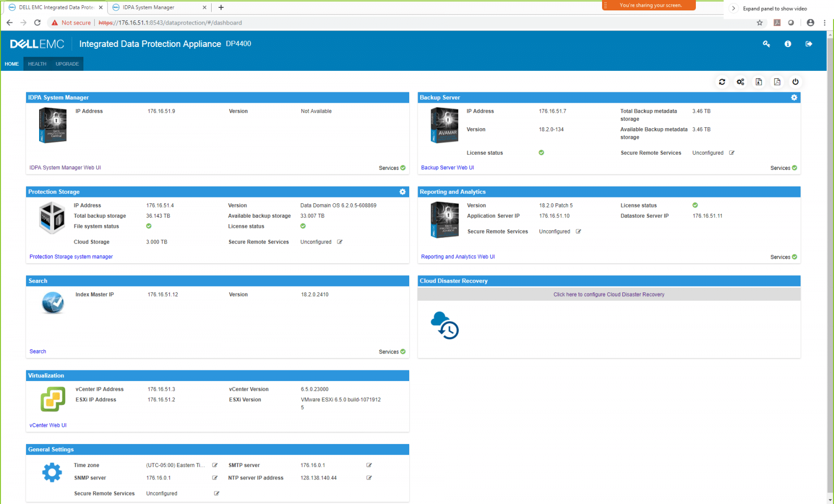Switch to the HOME tab
Viewport: 834px width, 504px height.
click(11, 64)
